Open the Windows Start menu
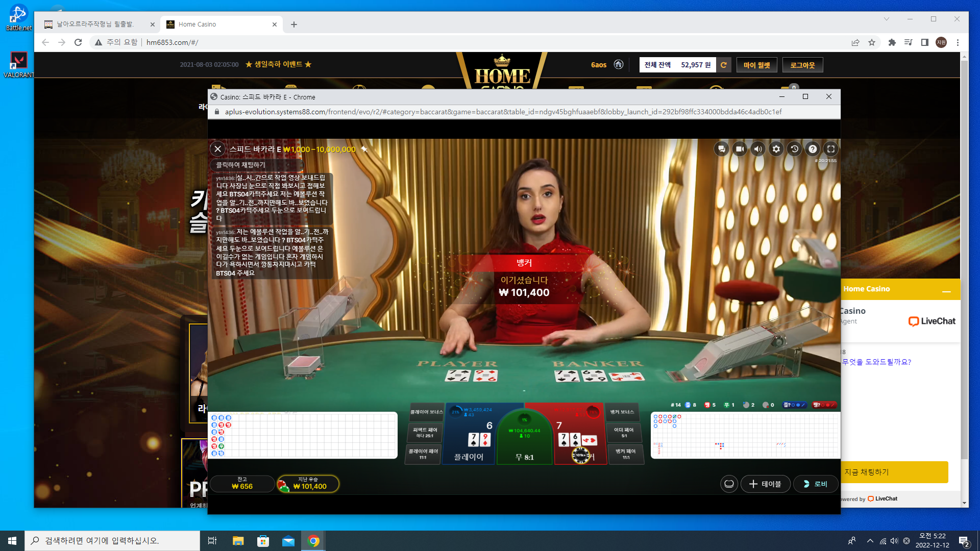980x551 pixels. pyautogui.click(x=12, y=541)
